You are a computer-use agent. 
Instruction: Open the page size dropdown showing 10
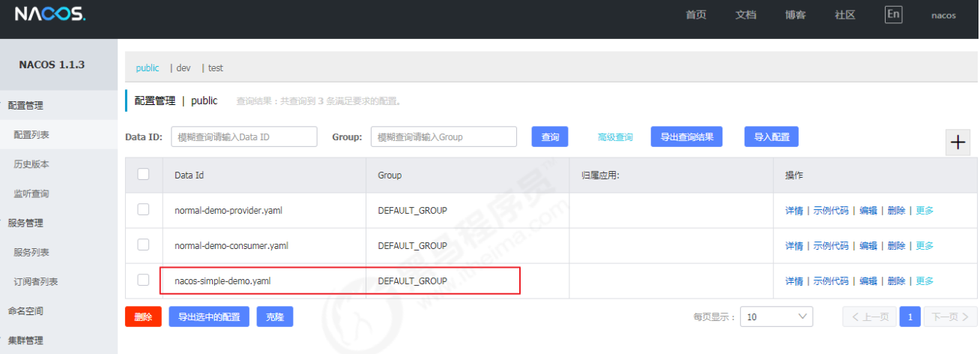point(776,316)
